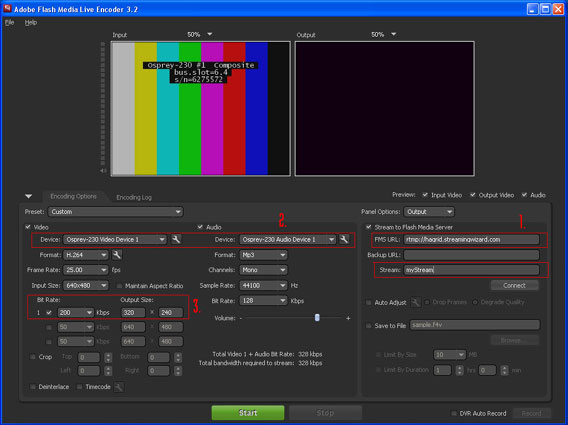568x425 pixels.
Task: Open video device settings wrench
Action: (x=176, y=239)
